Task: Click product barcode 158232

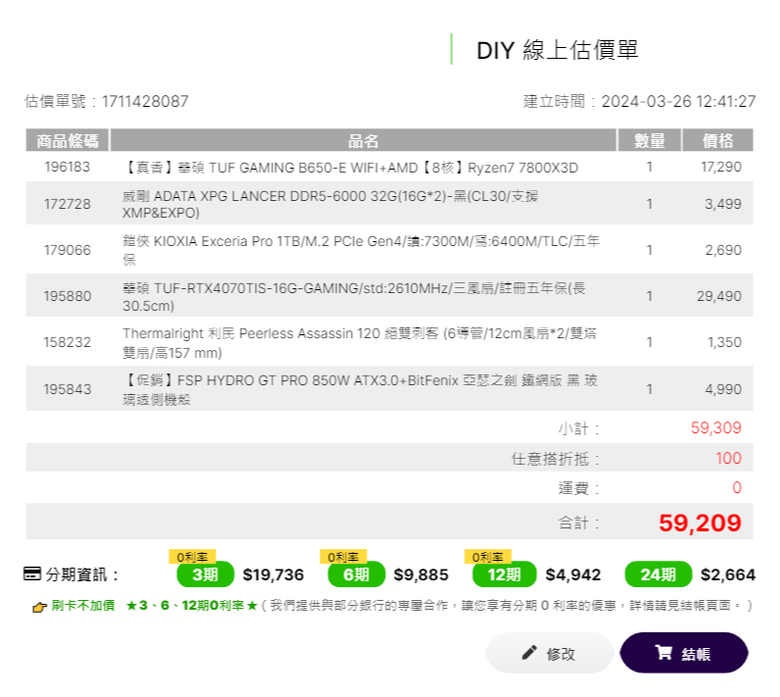Action: coord(67,342)
